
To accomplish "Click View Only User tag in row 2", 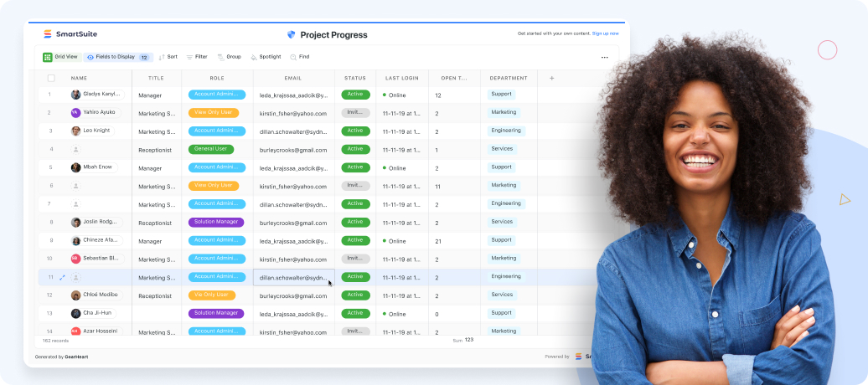I will [214, 113].
